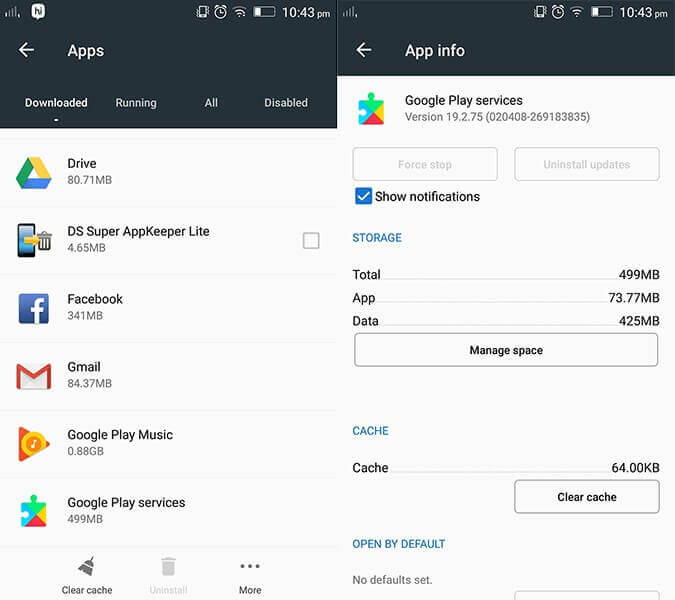Tap the Force stop button
This screenshot has height=600, width=675.
point(425,164)
